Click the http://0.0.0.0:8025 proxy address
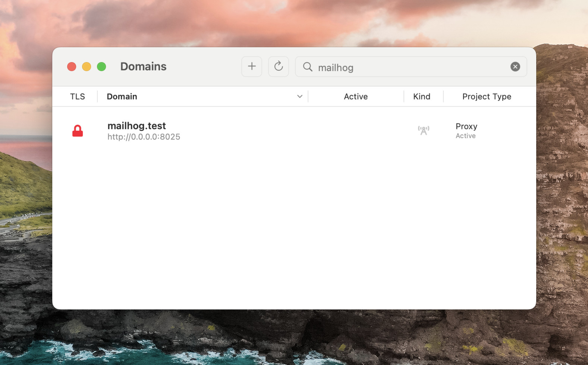The width and height of the screenshot is (588, 365). [144, 137]
